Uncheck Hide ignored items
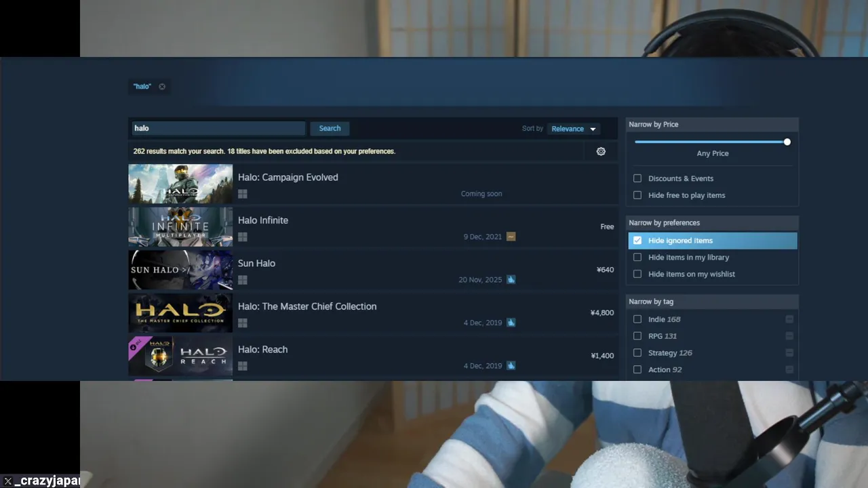 point(637,241)
